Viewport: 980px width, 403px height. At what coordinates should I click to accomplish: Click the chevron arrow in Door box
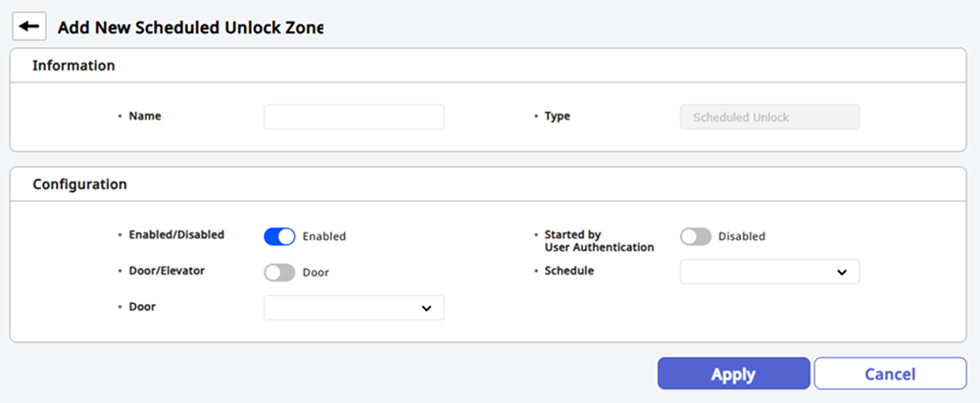pyautogui.click(x=426, y=309)
